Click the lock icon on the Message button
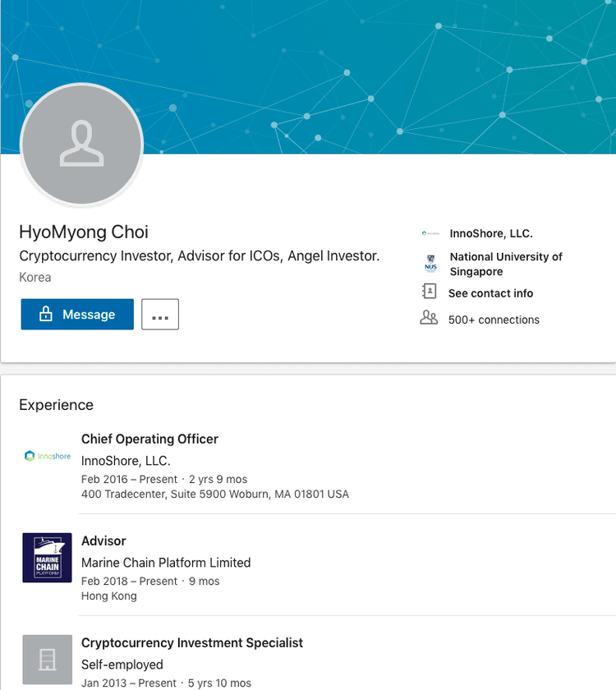Screen dimensions: 616x690 [x=46, y=315]
